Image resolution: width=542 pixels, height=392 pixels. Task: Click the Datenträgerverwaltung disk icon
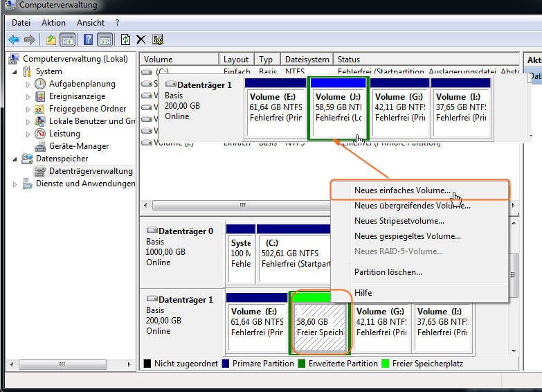pos(40,171)
